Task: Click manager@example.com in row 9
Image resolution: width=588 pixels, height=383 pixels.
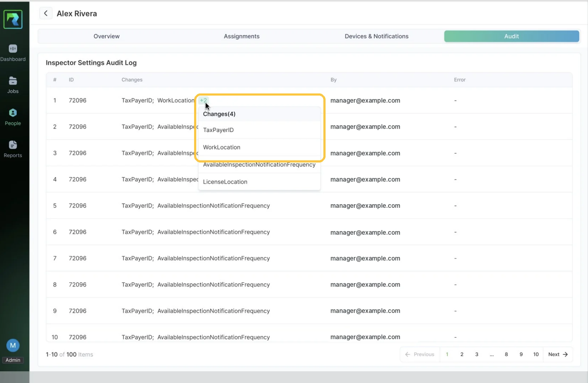Action: point(365,311)
